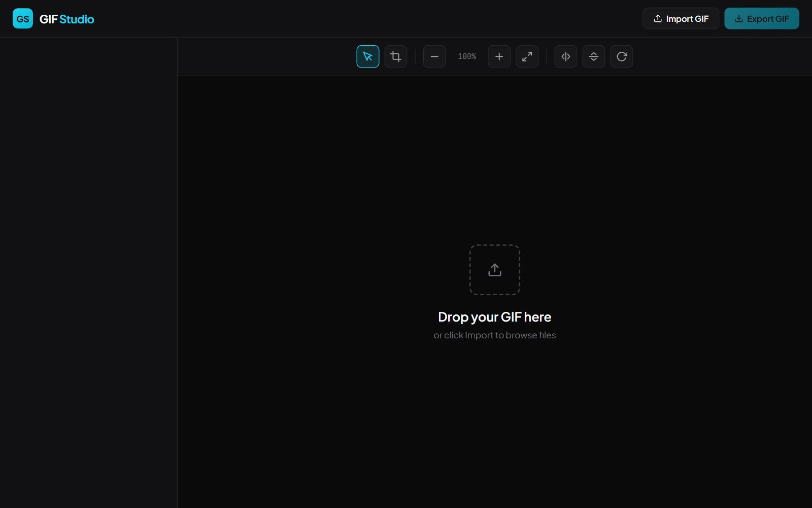The width and height of the screenshot is (812, 508).
Task: Click the upload arrow inside the dashed box
Action: (x=494, y=270)
